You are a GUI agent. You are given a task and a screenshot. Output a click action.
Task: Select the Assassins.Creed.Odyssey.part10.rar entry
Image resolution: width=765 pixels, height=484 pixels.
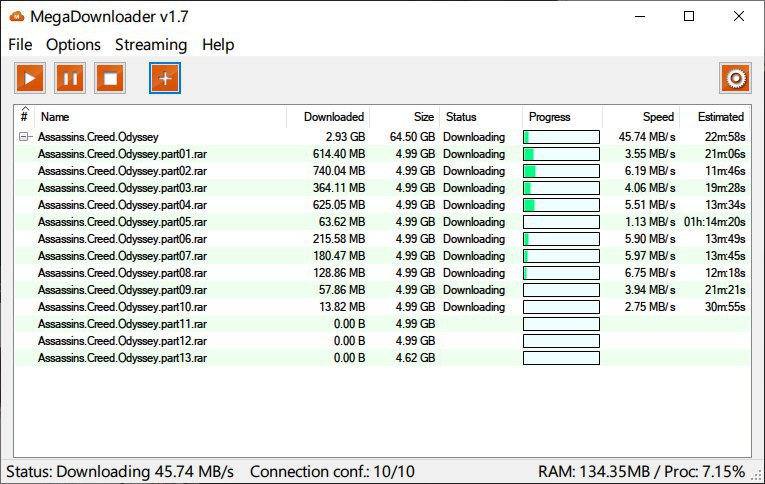pyautogui.click(x=122, y=307)
